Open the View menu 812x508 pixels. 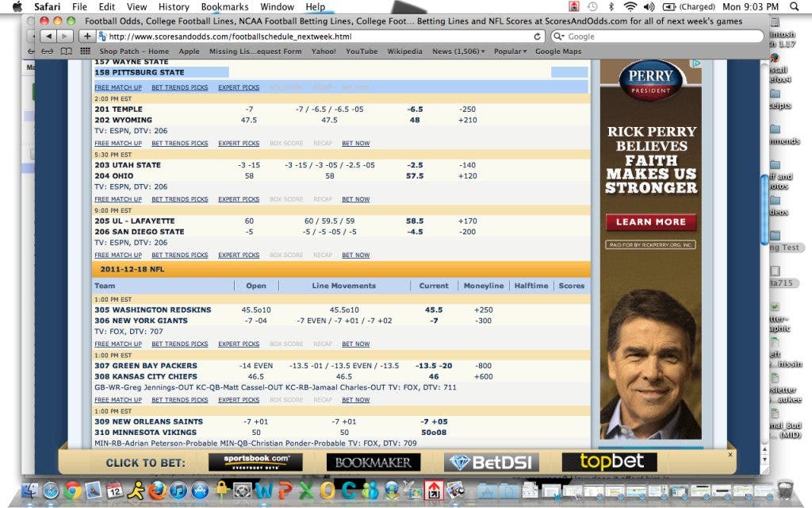tap(136, 6)
